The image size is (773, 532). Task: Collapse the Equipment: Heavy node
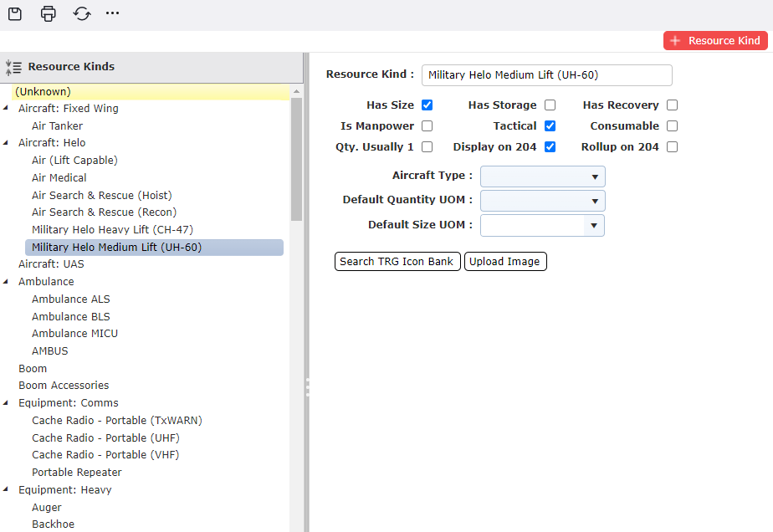coord(5,489)
